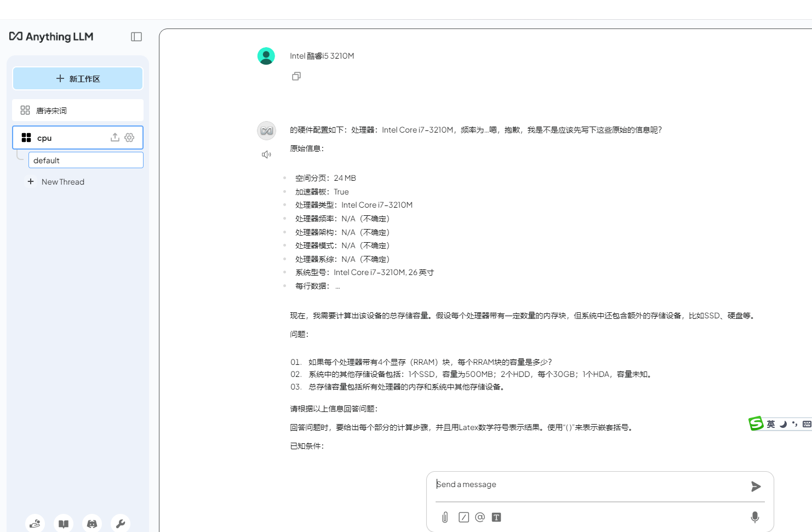Click the Sogou input method S icon
The width and height of the screenshot is (812, 532).
click(x=756, y=424)
